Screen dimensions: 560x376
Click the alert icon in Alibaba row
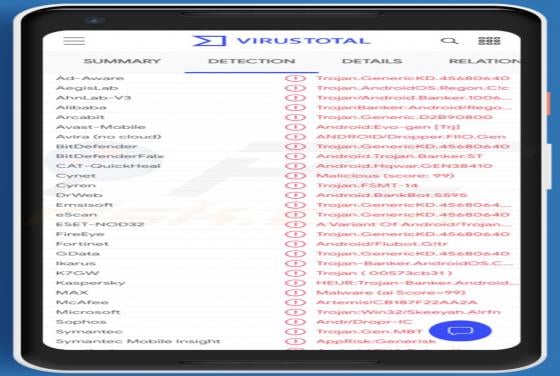point(295,107)
